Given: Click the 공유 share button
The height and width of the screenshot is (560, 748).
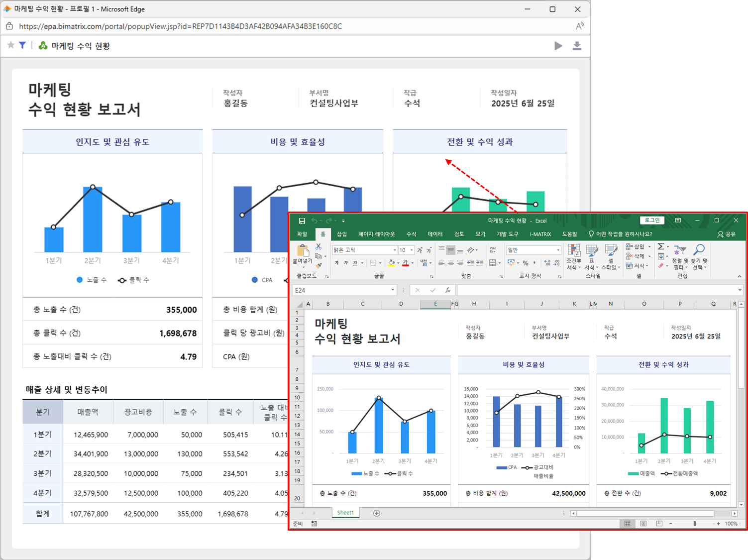Looking at the screenshot, I should [726, 234].
